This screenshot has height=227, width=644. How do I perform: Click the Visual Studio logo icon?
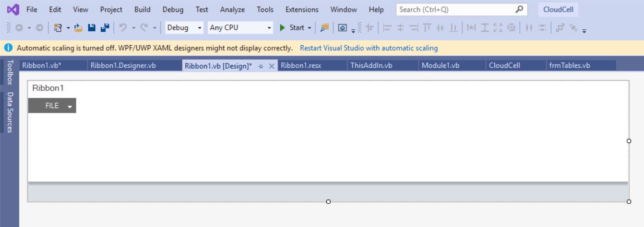pos(13,10)
